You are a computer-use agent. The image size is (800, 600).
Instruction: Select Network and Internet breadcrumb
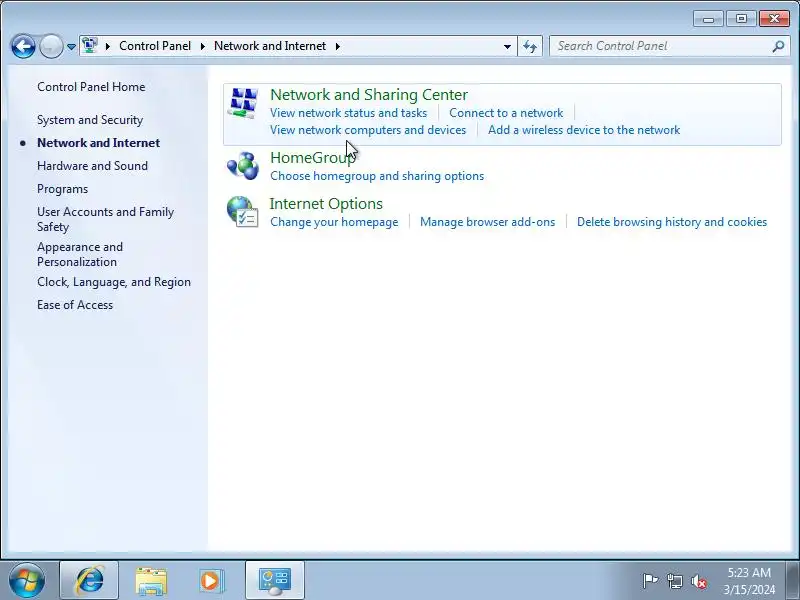(x=270, y=46)
